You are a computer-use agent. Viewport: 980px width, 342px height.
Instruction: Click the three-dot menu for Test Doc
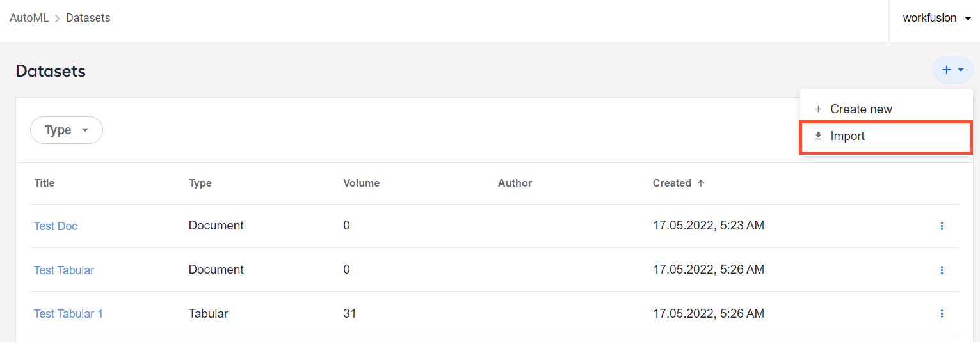942,226
